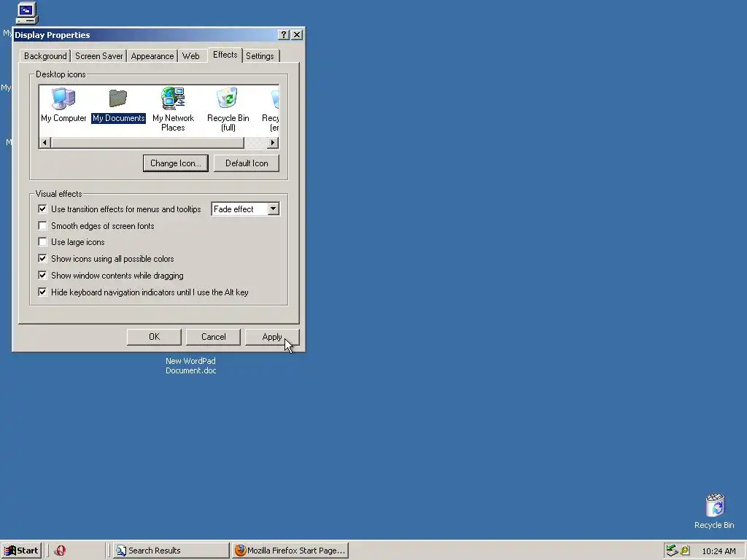Click the Recycle Bin desktop icon

[x=714, y=511]
